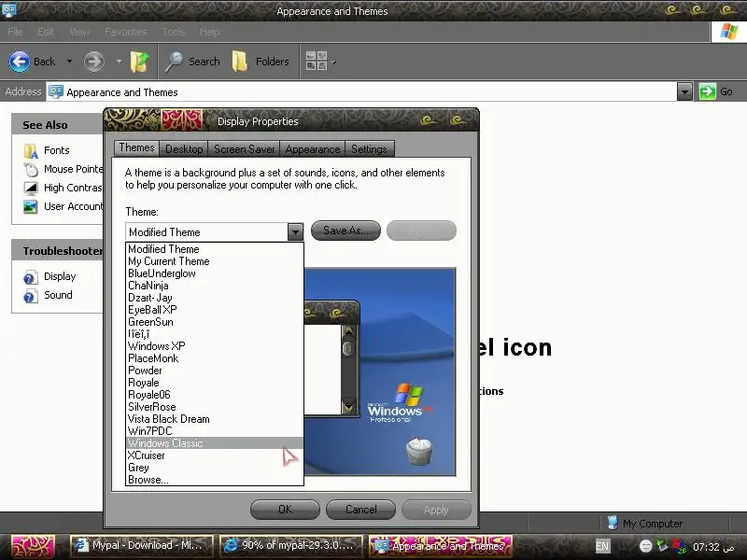Click the Views icon in toolbar

point(317,61)
